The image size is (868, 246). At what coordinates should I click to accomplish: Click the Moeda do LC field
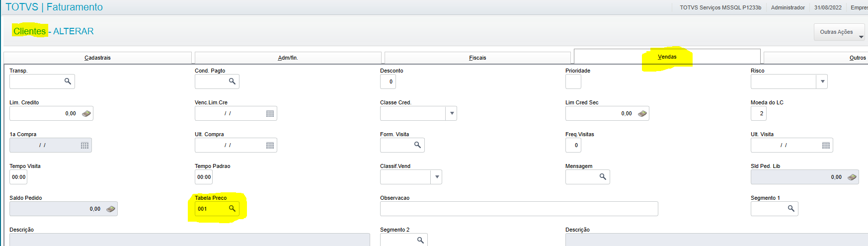759,113
